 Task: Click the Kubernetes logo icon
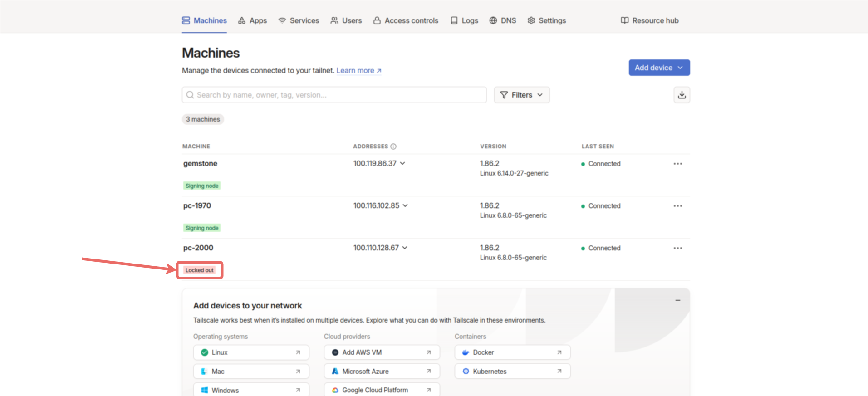[466, 372]
